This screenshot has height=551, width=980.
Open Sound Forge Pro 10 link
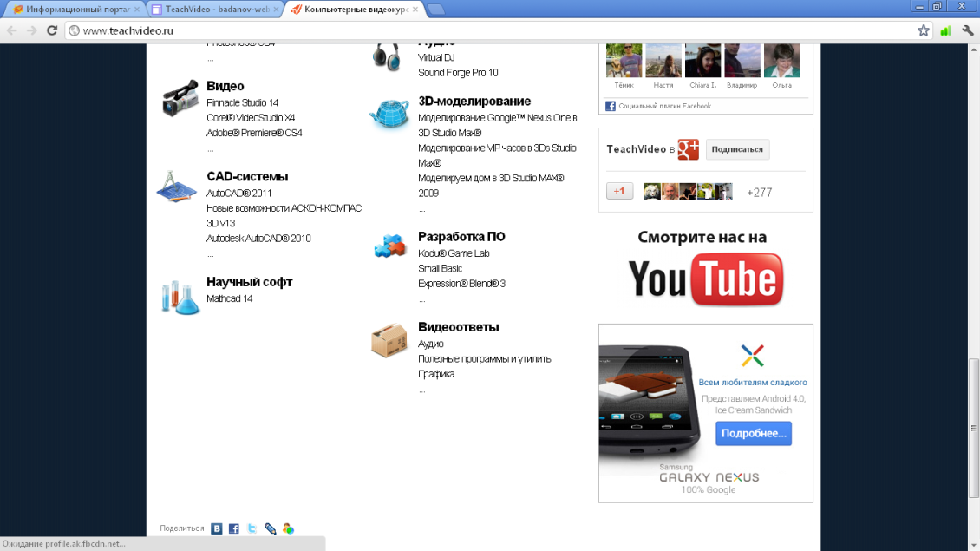pos(458,73)
